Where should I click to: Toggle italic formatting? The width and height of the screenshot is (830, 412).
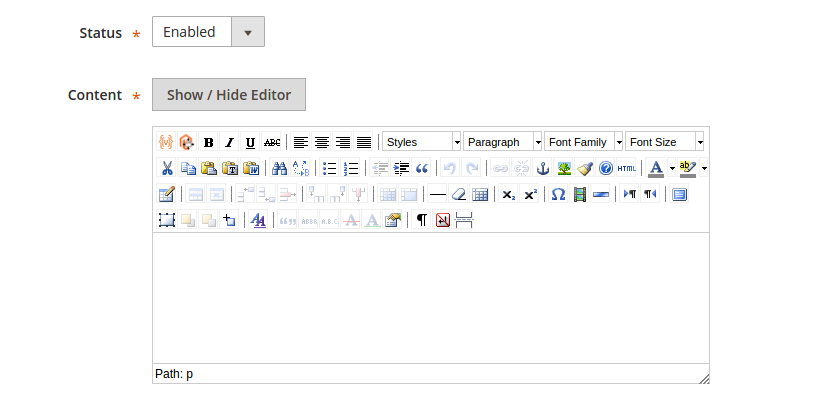[229, 142]
